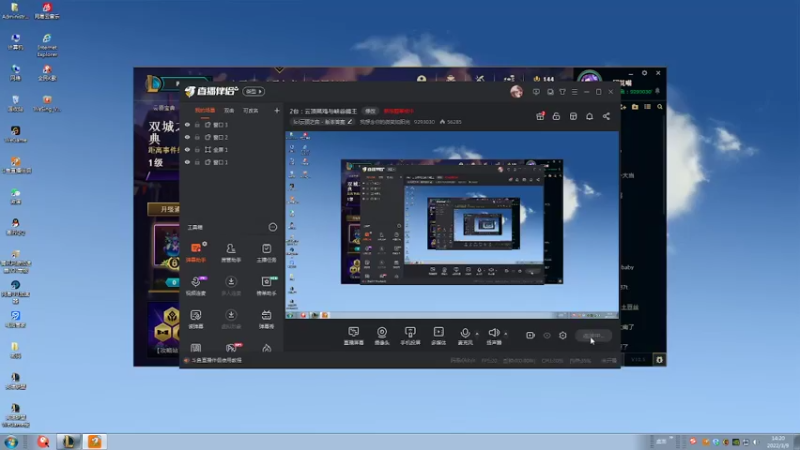Screen dimensions: 800x450
Task: Open the screen orientation pill beside the logo
Action: (x=253, y=91)
